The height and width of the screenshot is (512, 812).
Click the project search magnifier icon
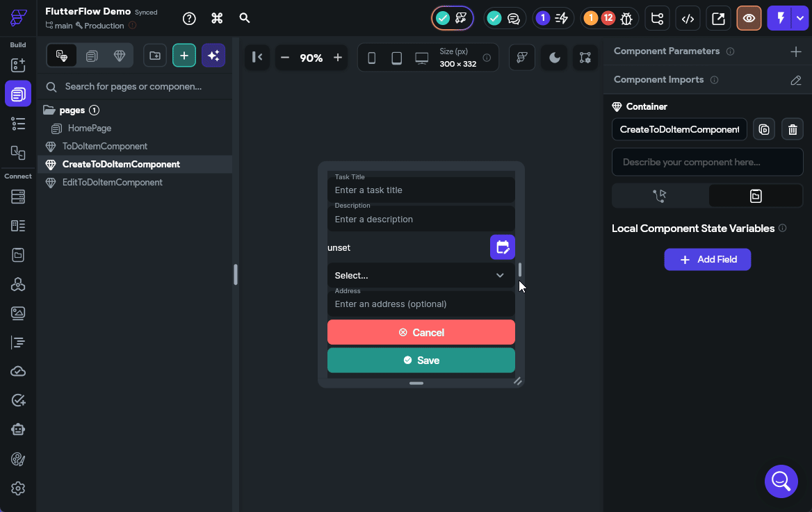coord(245,18)
